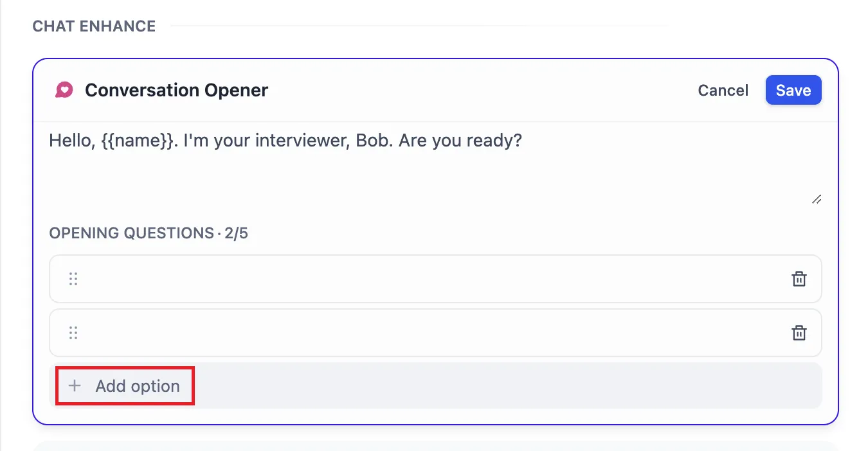The height and width of the screenshot is (451, 868).
Task: Cancel editing the conversation opener
Action: point(723,91)
